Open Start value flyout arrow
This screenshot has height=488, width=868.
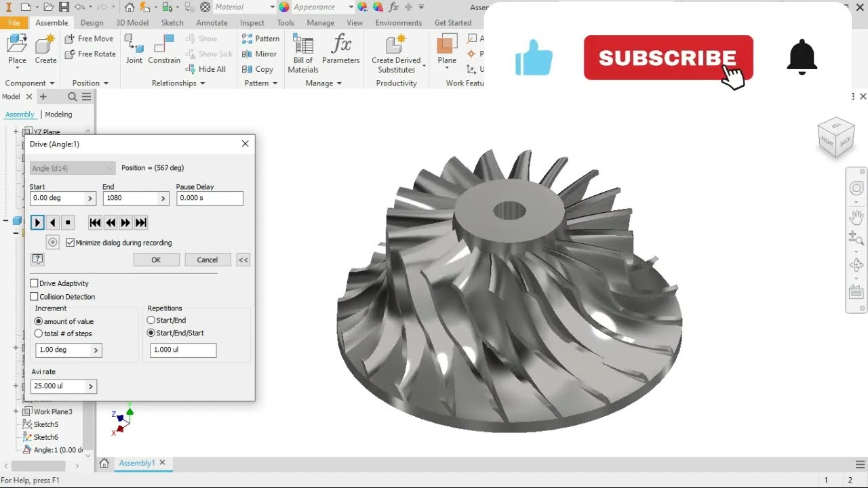pos(90,199)
